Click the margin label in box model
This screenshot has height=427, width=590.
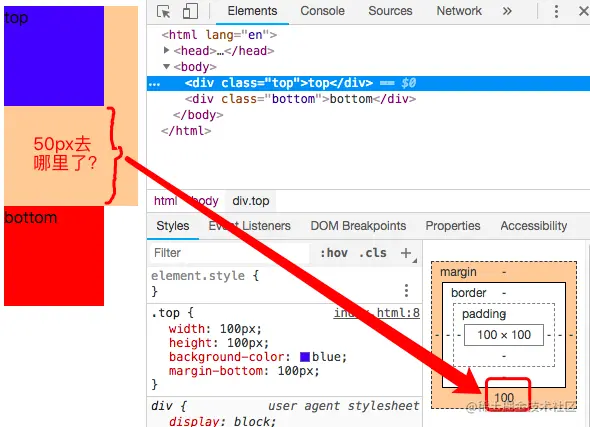(x=458, y=272)
